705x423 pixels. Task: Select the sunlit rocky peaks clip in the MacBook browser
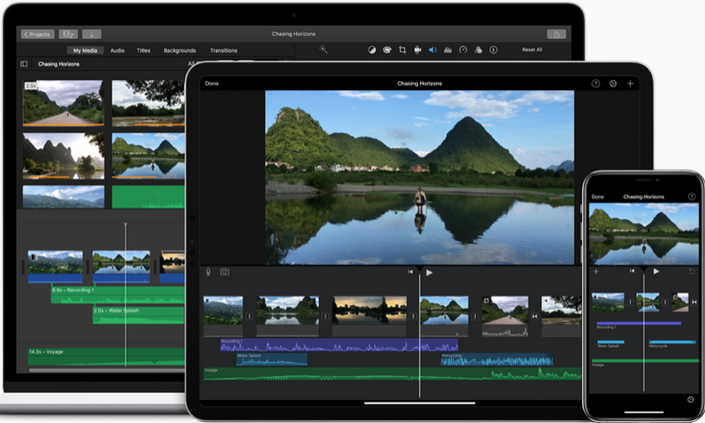[x=63, y=156]
